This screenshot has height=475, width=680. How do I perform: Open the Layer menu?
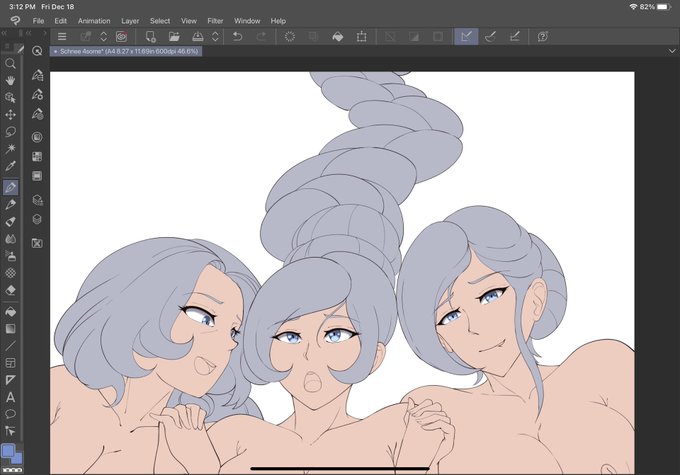point(130,21)
